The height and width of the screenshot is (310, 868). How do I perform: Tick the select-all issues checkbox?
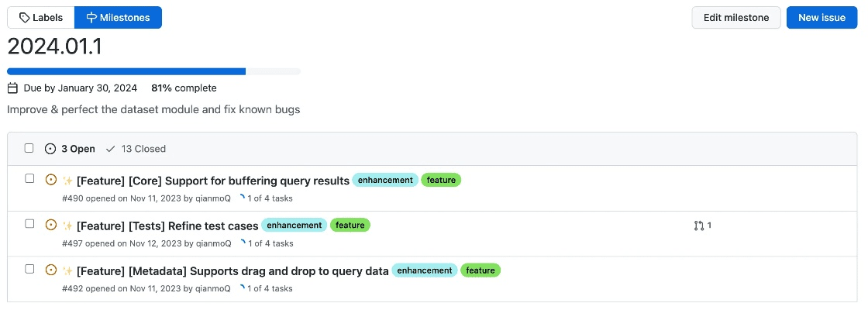tap(29, 148)
